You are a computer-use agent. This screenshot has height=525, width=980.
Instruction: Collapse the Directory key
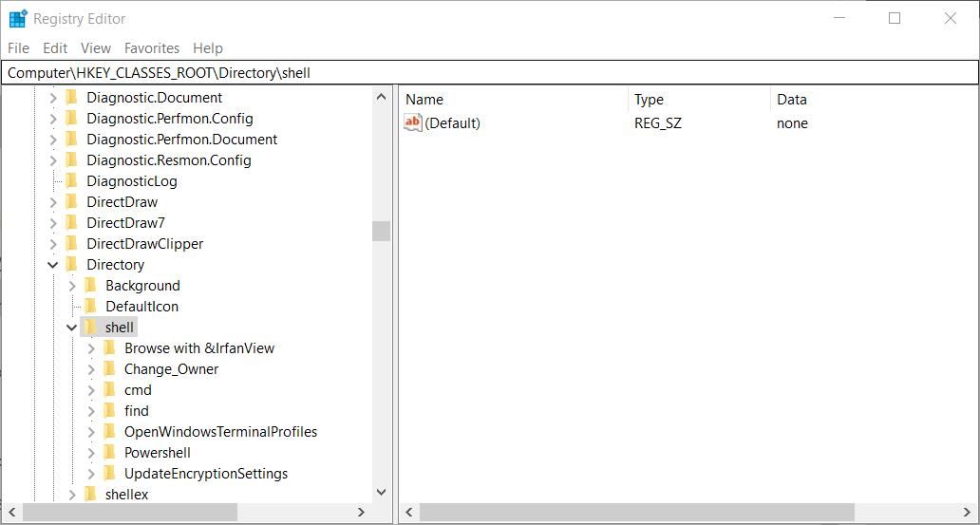click(x=53, y=265)
